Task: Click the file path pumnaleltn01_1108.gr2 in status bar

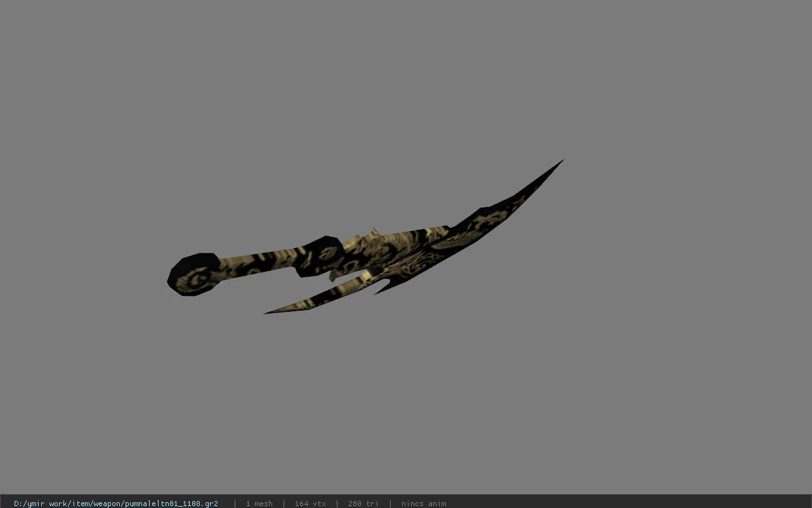Action: pos(116,504)
